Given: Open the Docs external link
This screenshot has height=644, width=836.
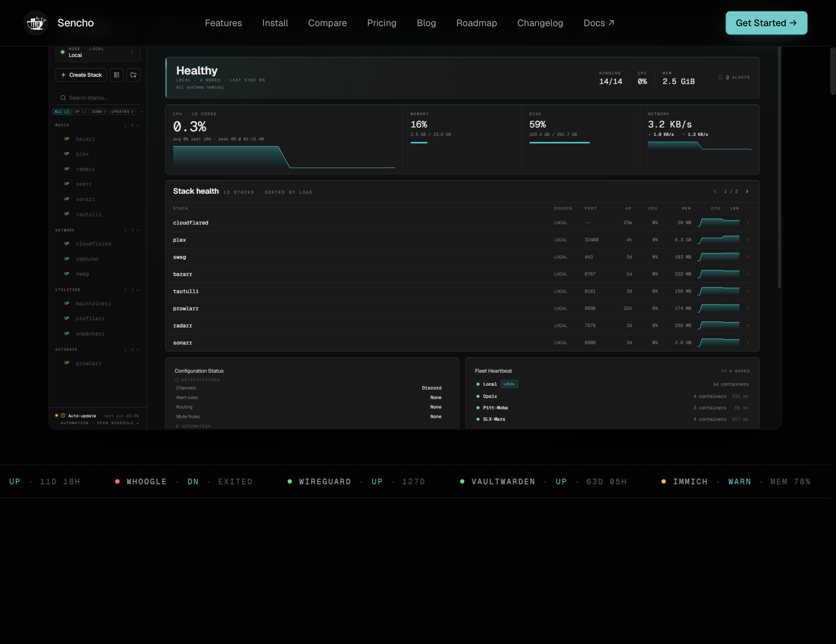Looking at the screenshot, I should (x=599, y=23).
